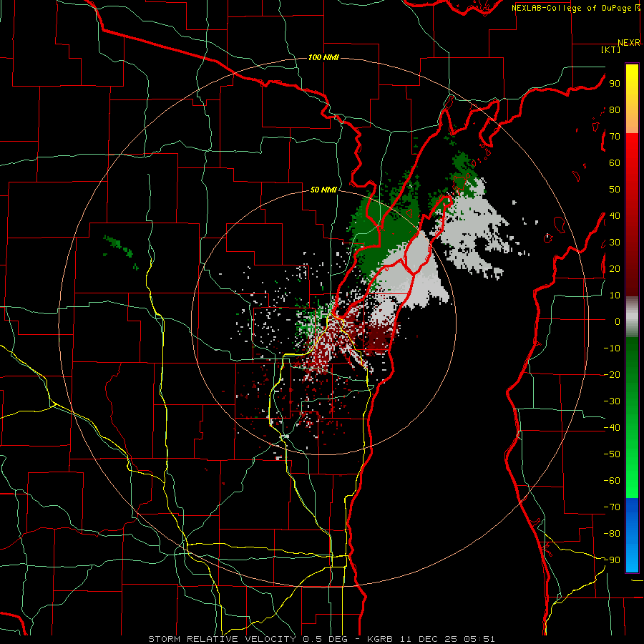Screen dimensions: 644x644
Task: Click the 50 value on the velocity scale
Action: coord(615,190)
